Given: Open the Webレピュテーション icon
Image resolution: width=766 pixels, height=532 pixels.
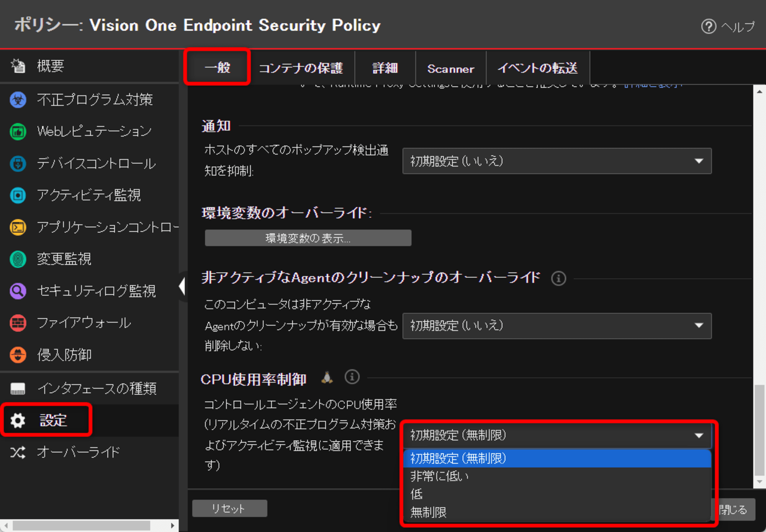Looking at the screenshot, I should point(18,132).
